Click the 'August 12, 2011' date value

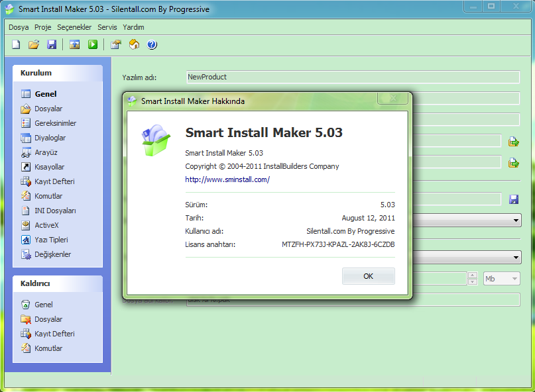368,218
